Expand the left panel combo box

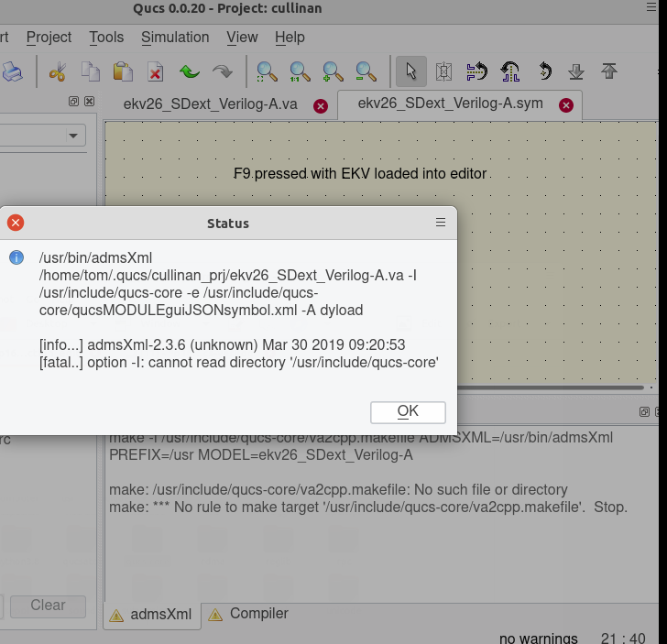click(x=72, y=136)
